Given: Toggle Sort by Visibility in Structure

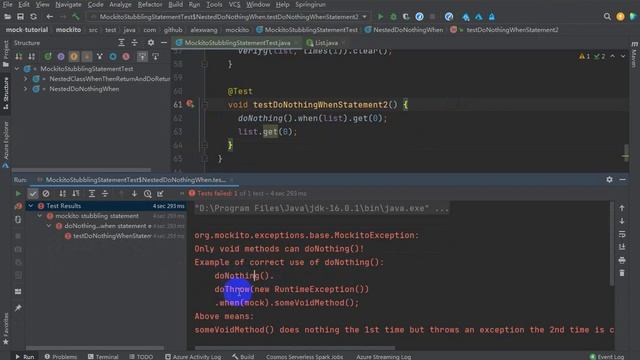Looking at the screenshot, I should [x=19, y=56].
